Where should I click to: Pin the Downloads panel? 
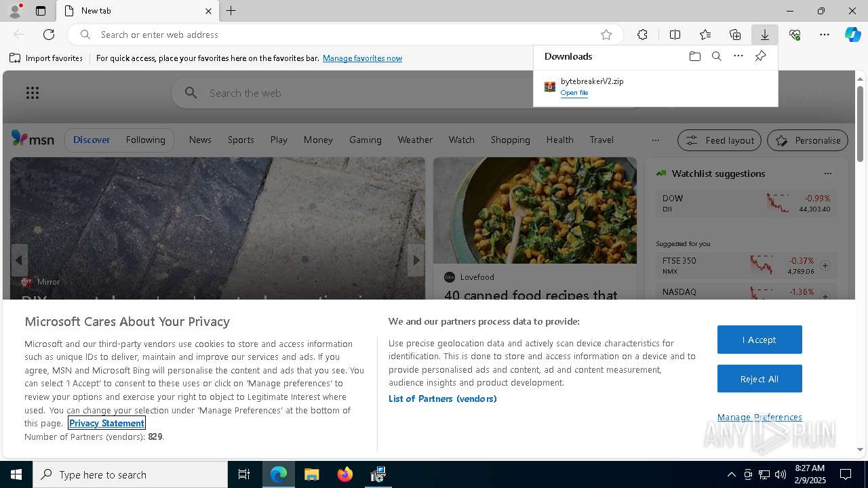point(760,56)
